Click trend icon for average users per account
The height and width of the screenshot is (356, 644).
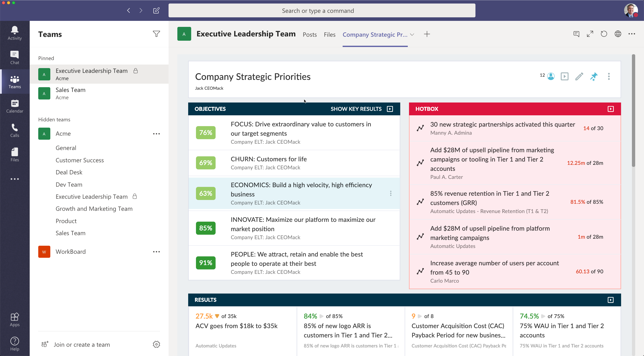420,271
